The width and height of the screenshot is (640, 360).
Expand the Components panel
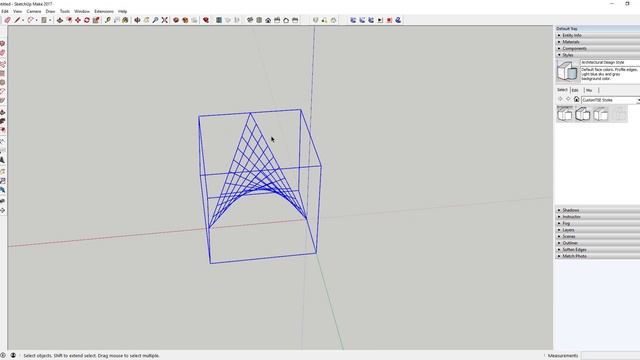click(x=598, y=49)
